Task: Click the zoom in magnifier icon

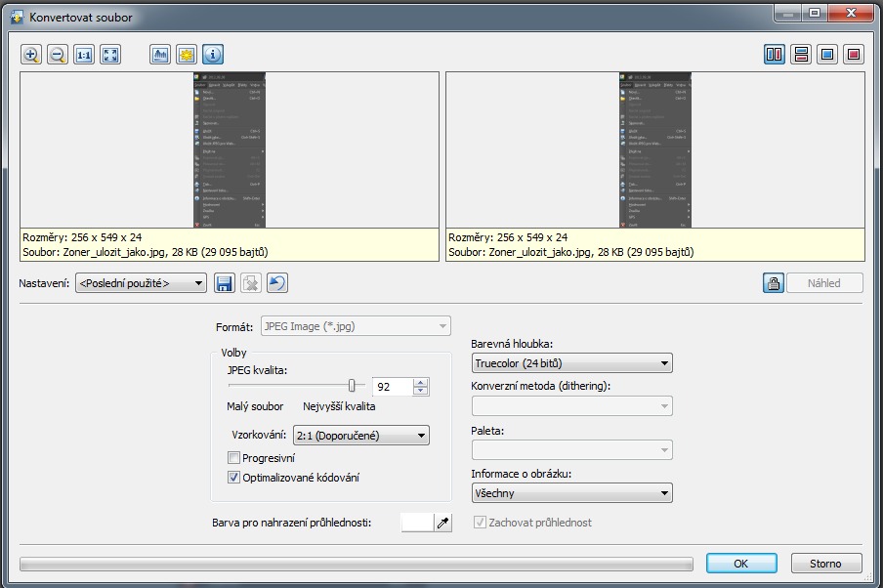Action: tap(31, 55)
